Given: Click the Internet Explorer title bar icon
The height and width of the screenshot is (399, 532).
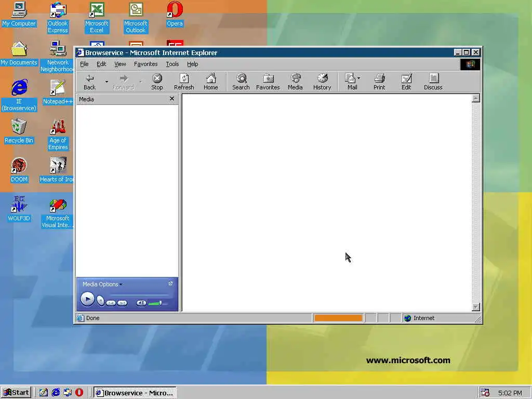Looking at the screenshot, I should [x=79, y=52].
